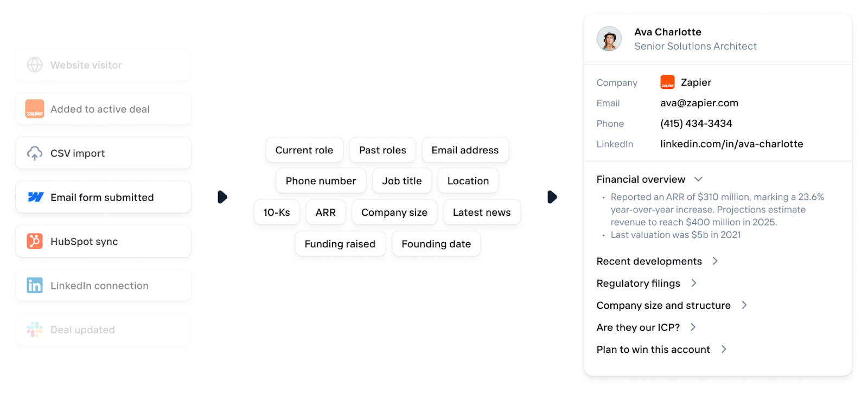Click the Slack icon next to Deal updated
This screenshot has height=394, width=868.
[x=35, y=330]
